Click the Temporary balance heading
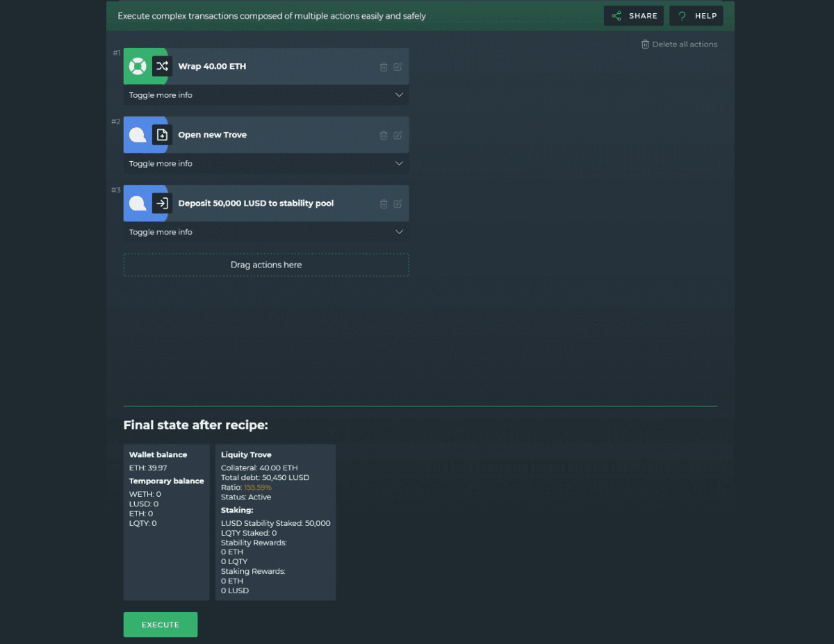The width and height of the screenshot is (834, 644). 167,481
